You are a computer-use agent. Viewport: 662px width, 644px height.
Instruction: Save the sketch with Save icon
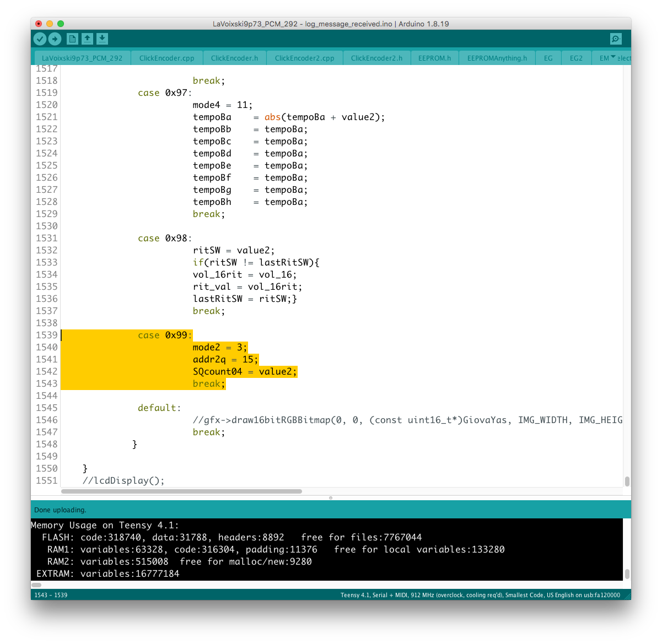pyautogui.click(x=102, y=39)
